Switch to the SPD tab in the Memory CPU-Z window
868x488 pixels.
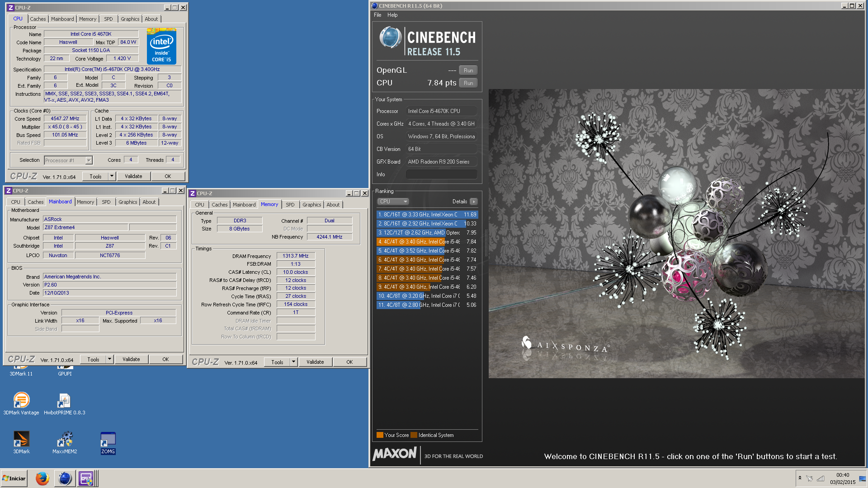[x=290, y=205]
